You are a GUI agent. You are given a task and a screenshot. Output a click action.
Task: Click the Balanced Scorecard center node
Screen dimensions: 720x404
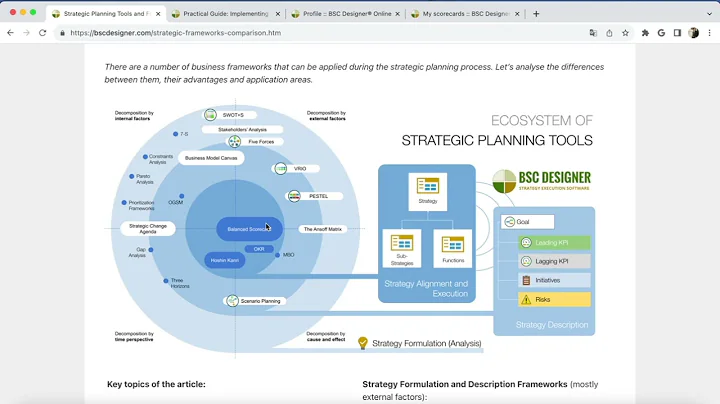[x=249, y=229]
